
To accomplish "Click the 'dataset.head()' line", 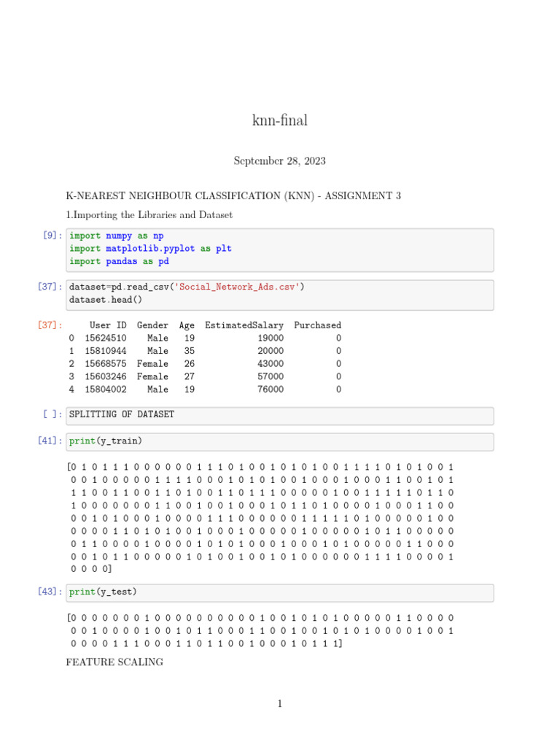I will [105, 300].
